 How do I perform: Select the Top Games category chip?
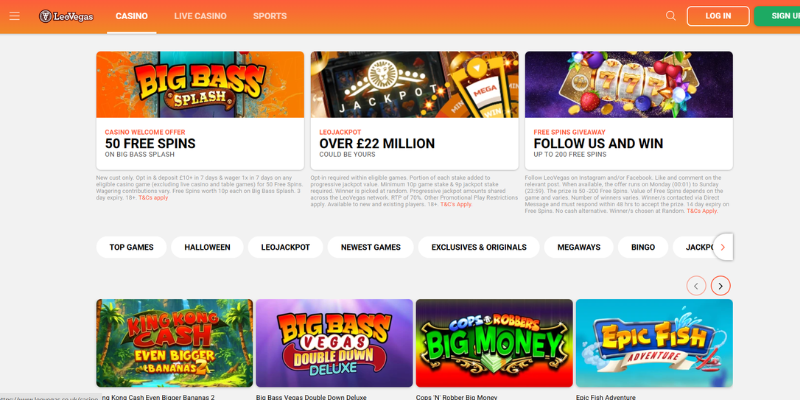(132, 247)
